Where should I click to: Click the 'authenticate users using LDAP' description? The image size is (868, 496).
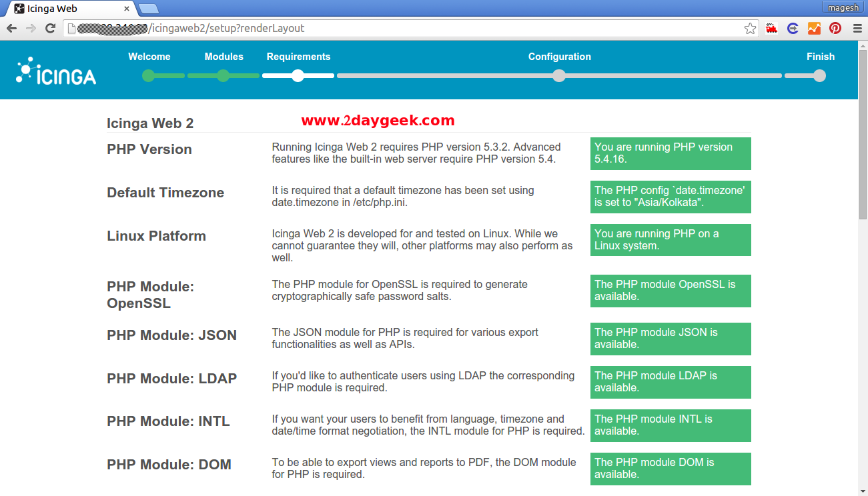(423, 382)
